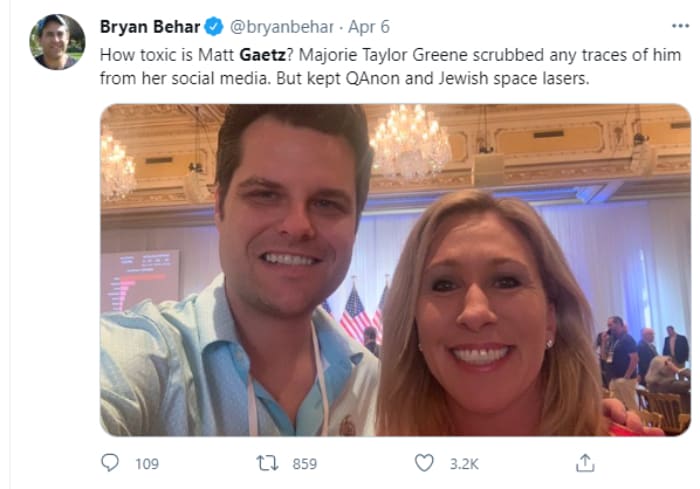
Task: Click the reply speech bubble icon
Action: [110, 463]
